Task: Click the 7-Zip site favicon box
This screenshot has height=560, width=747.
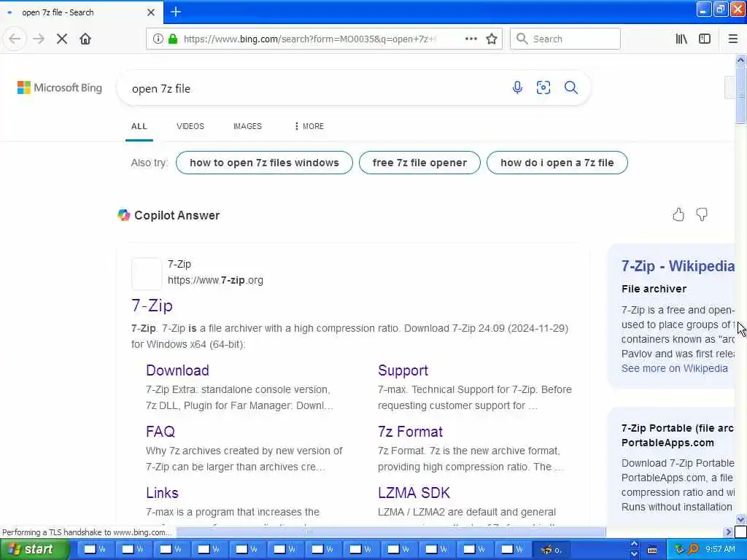Action: tap(146, 273)
